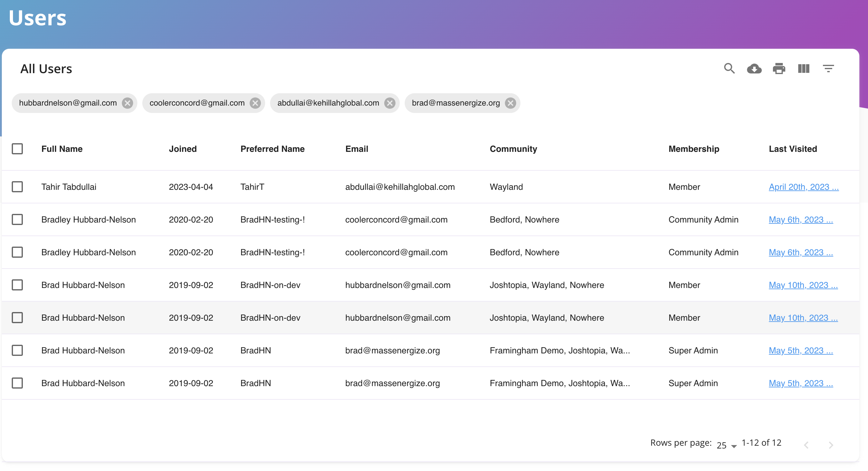Check the first Bradley Hubbard-Nelson row
The width and height of the screenshot is (868, 471).
[17, 219]
